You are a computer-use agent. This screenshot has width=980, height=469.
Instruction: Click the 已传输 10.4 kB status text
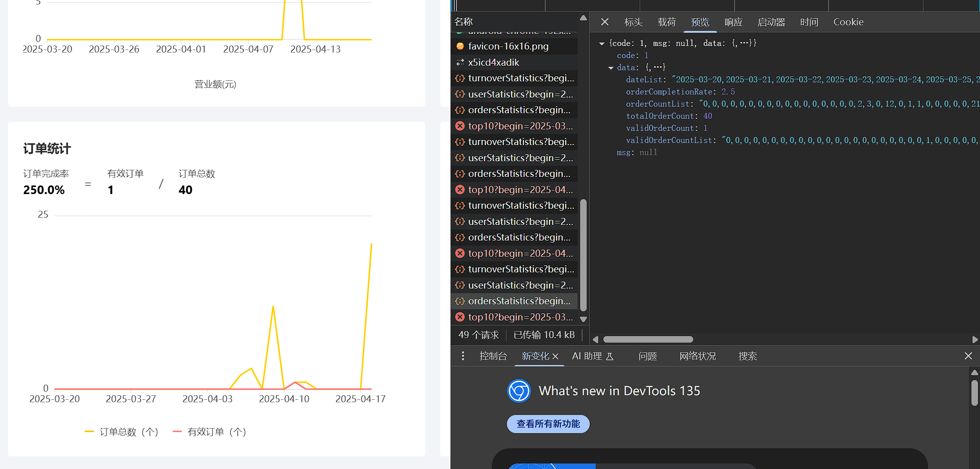tap(544, 335)
